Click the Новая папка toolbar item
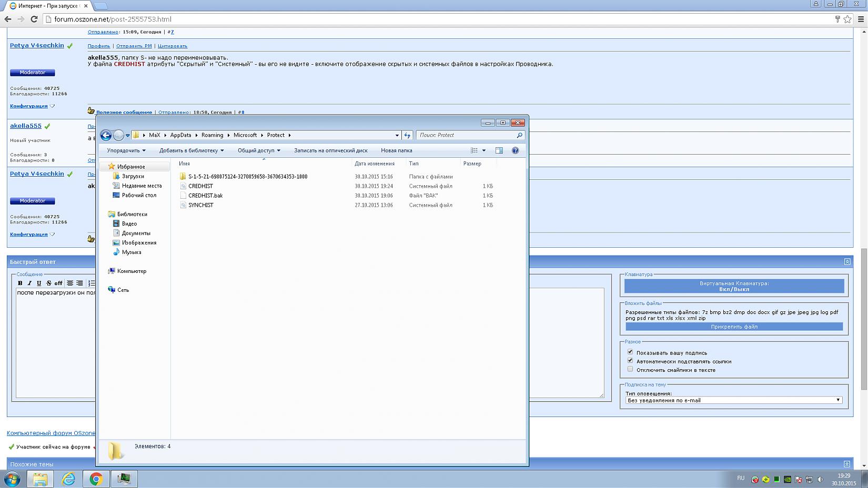Viewport: 868px width, 488px height. 396,150
